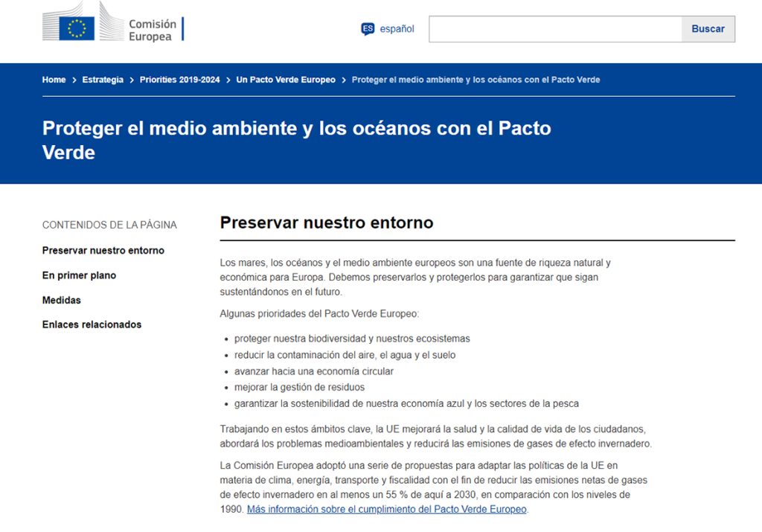The width and height of the screenshot is (762, 532).
Task: Jump to Preservar nuestro entorno section
Action: tap(103, 251)
